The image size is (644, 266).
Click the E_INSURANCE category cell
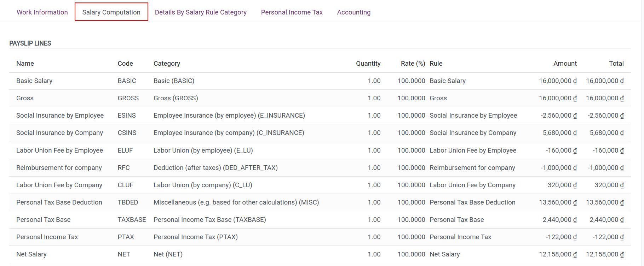click(229, 116)
